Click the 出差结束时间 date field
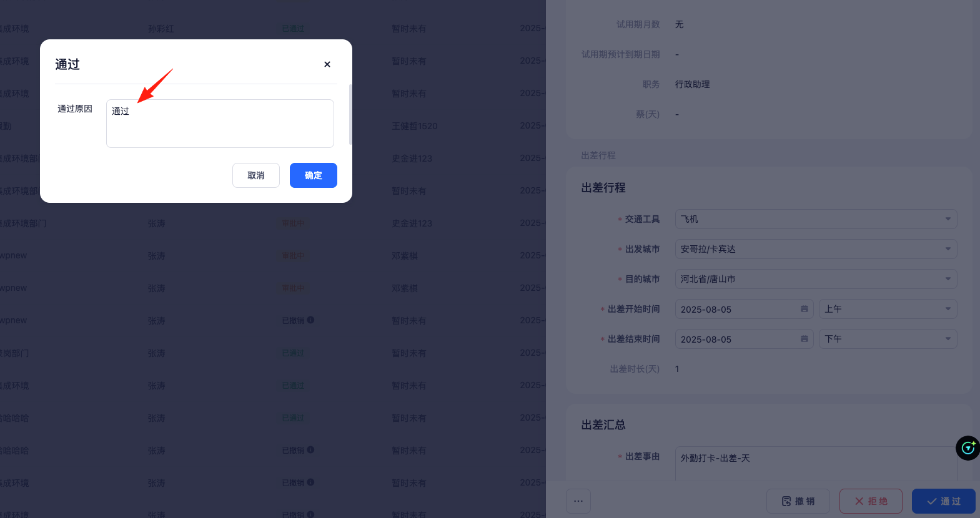Screen dimensions: 980x518 pos(744,339)
